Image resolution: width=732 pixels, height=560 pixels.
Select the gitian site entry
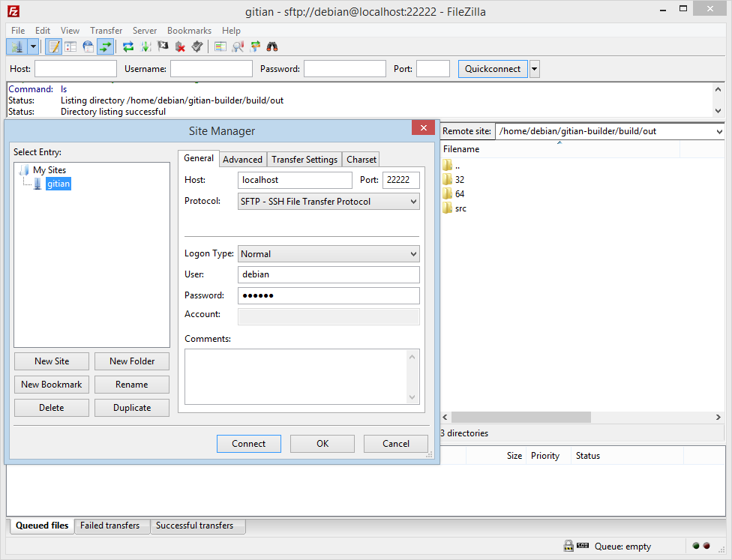pyautogui.click(x=58, y=184)
